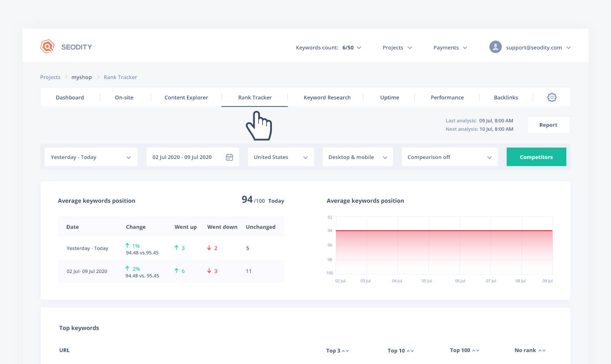Click the Went down column header
This screenshot has width=611, height=364.
pyautogui.click(x=222, y=227)
